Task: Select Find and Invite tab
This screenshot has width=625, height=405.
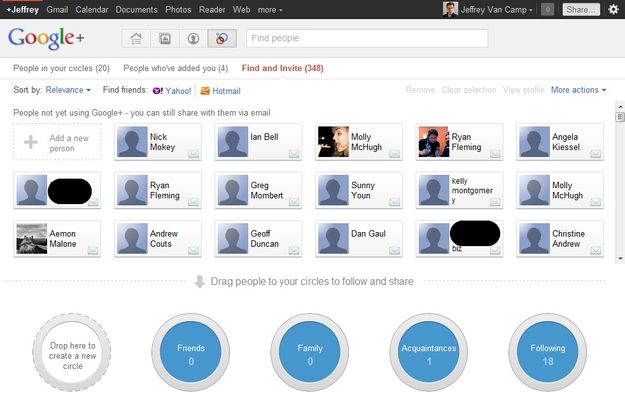Action: tap(282, 68)
